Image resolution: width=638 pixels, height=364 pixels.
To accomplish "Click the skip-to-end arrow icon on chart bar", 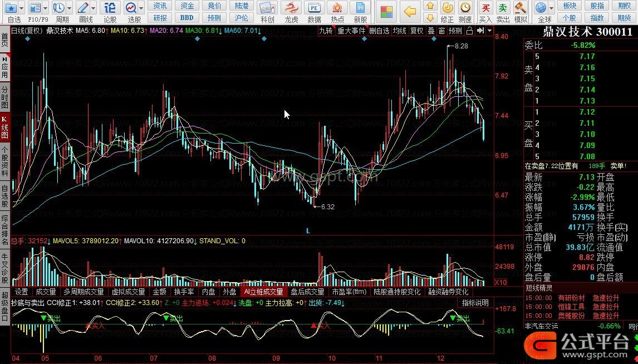I will click(480, 31).
